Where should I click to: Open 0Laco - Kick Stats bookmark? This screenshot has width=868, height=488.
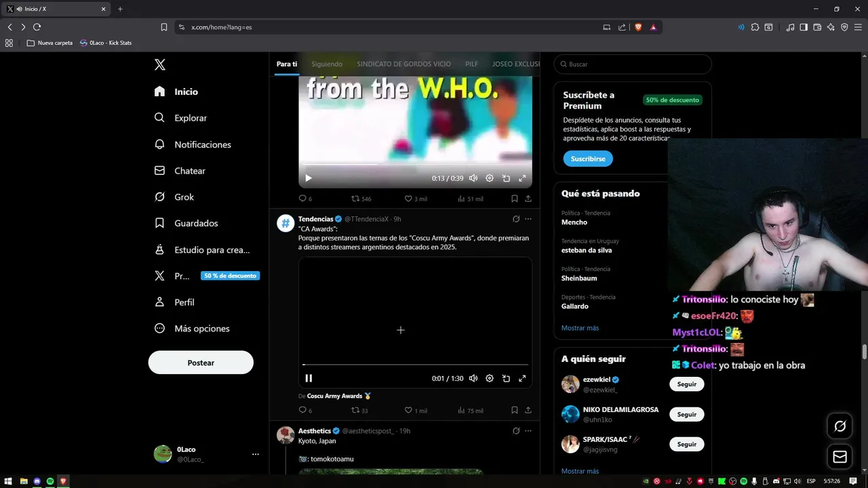pos(106,43)
